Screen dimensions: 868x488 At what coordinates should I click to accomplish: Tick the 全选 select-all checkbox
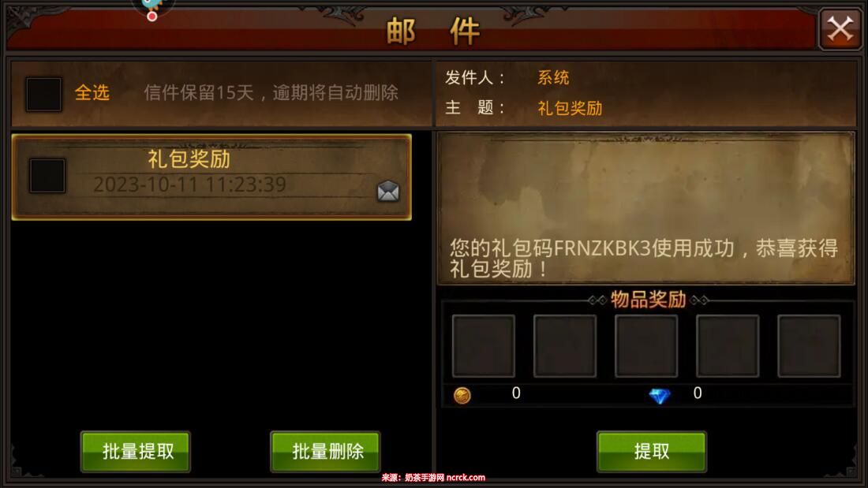tap(43, 94)
